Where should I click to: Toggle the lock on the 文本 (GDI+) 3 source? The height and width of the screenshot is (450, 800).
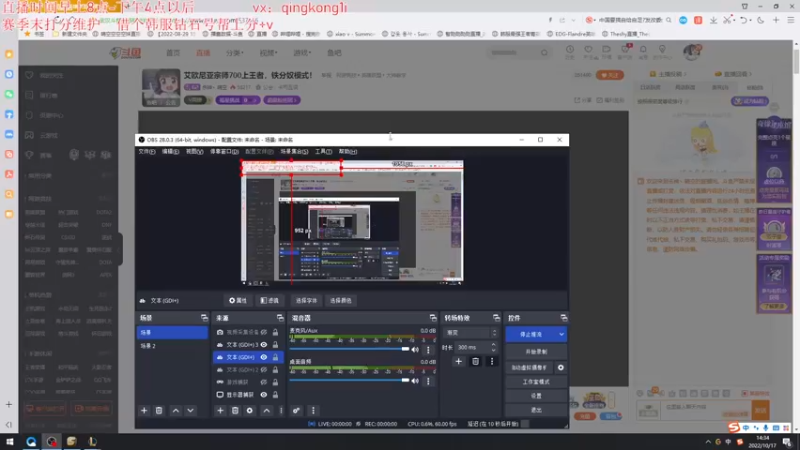[x=276, y=345]
